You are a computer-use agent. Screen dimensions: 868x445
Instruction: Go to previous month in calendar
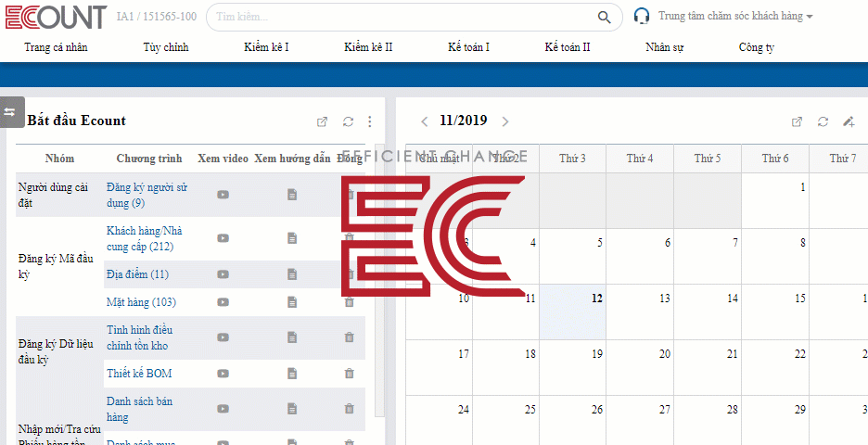click(424, 121)
